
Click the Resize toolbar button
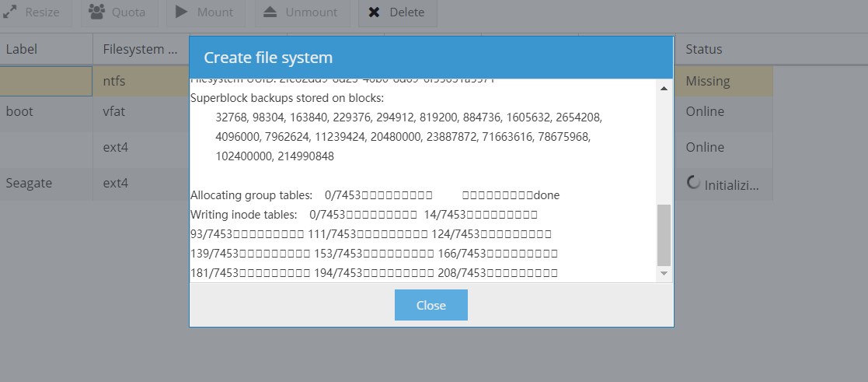(x=34, y=12)
